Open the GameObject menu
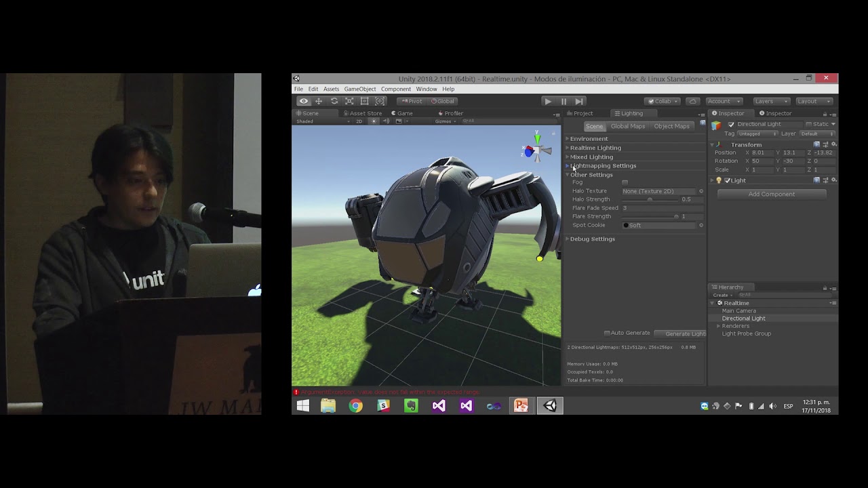 (x=359, y=89)
